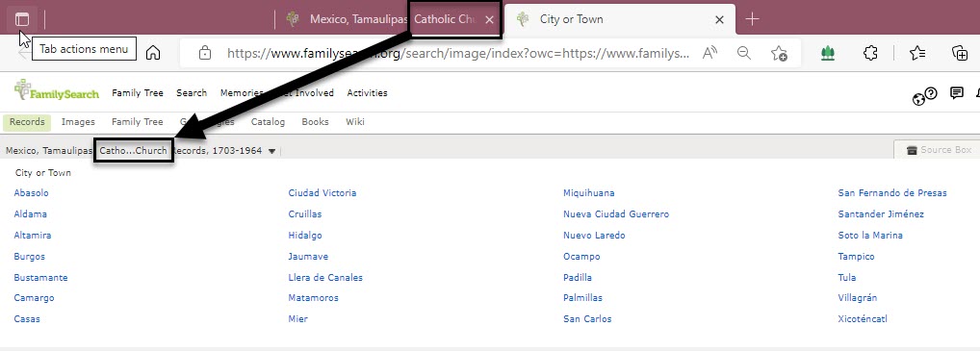
Task: Expand the collection title dropdown arrow
Action: coord(271,151)
